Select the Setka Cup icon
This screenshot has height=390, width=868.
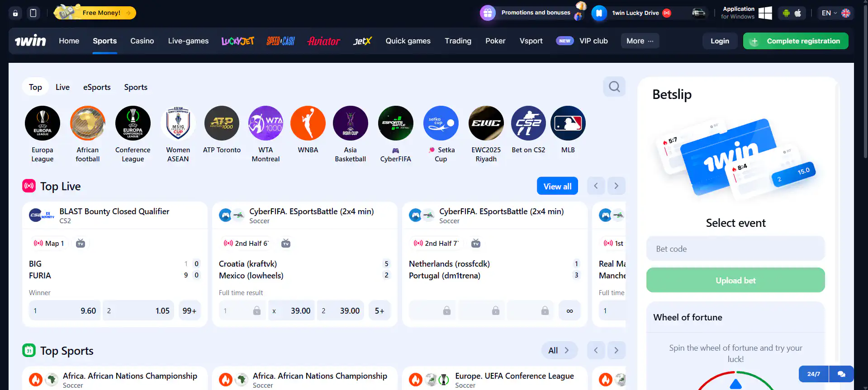click(441, 123)
